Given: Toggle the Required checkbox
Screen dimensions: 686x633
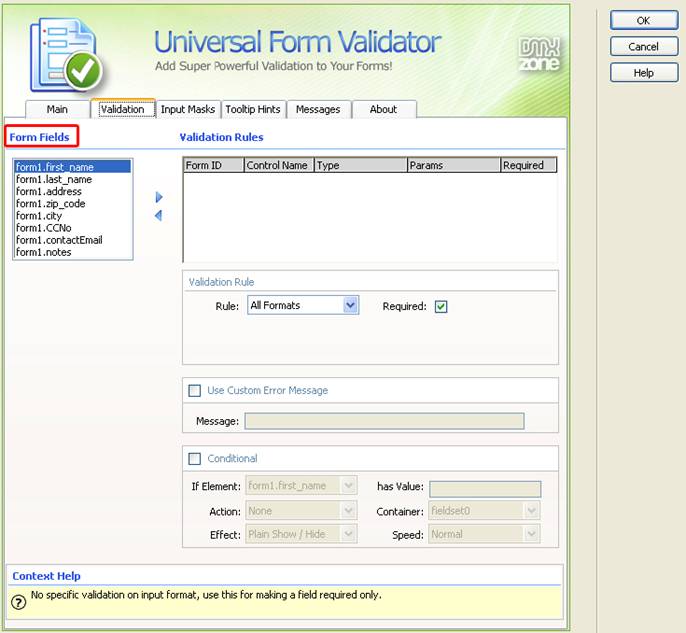Looking at the screenshot, I should pyautogui.click(x=441, y=307).
